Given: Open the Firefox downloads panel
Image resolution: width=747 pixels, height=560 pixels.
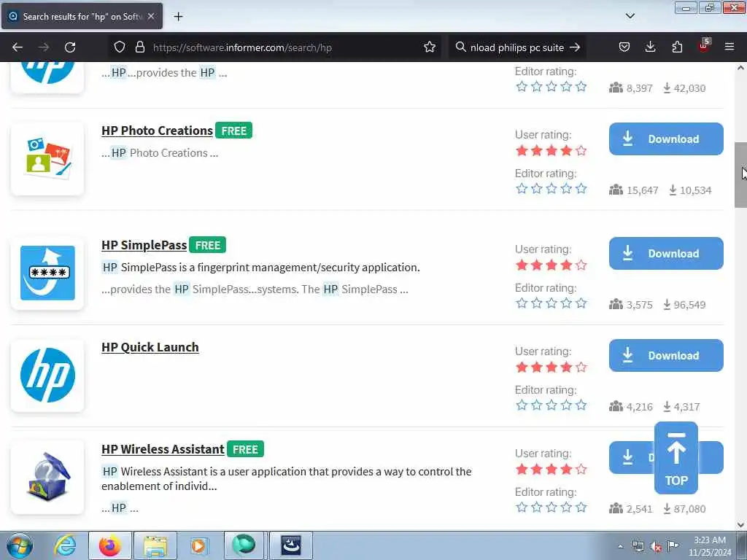Looking at the screenshot, I should (x=650, y=47).
